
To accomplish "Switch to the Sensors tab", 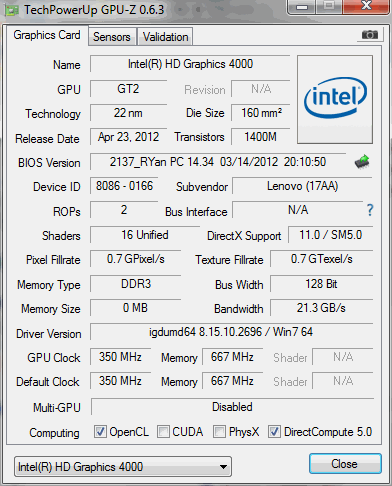I will [112, 37].
